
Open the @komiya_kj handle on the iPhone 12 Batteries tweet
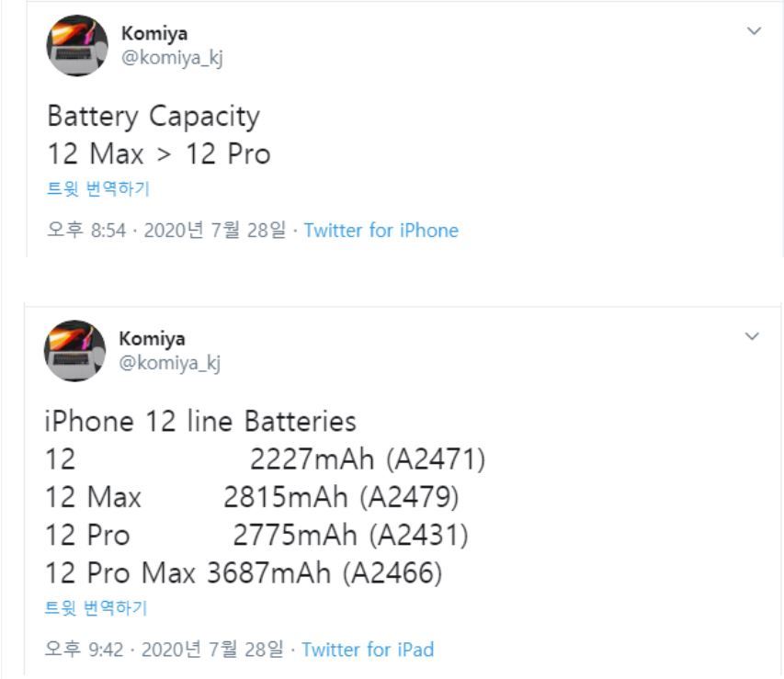pos(169,363)
